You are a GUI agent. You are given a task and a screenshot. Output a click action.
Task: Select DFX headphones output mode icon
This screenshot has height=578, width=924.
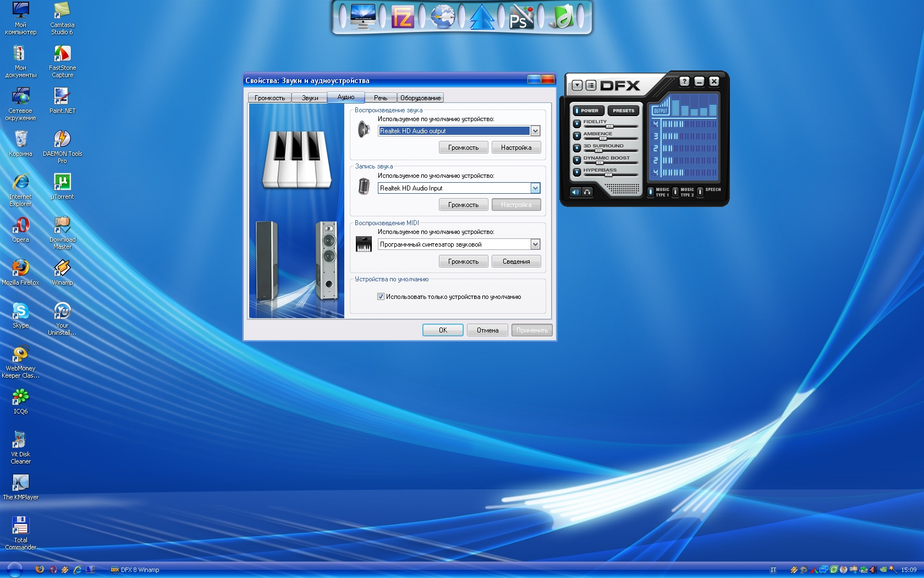587,192
